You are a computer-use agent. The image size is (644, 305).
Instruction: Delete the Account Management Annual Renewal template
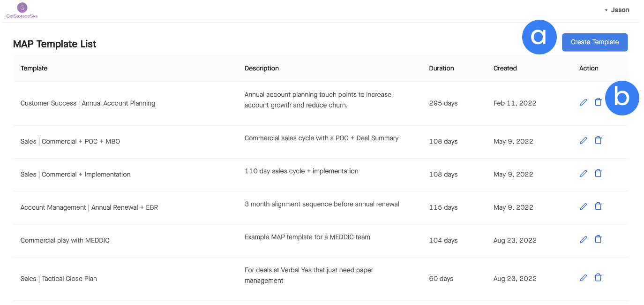click(598, 206)
